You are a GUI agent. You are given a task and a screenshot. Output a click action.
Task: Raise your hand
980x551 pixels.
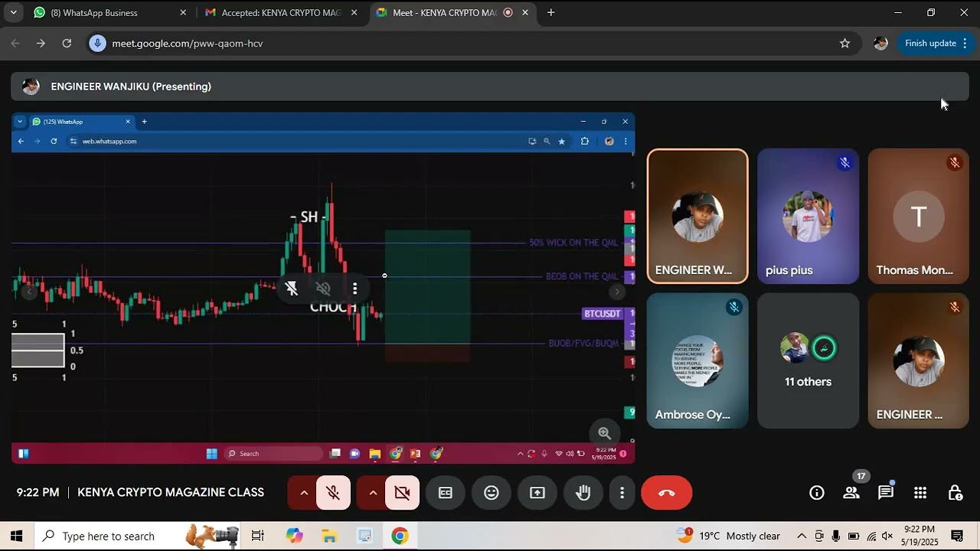583,493
